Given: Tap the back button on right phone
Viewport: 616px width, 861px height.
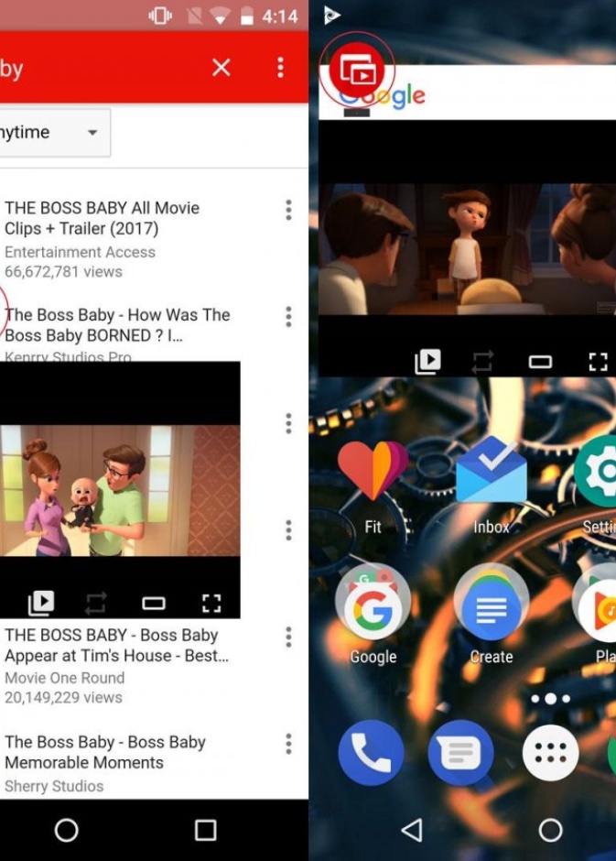Looking at the screenshot, I should coord(412,830).
